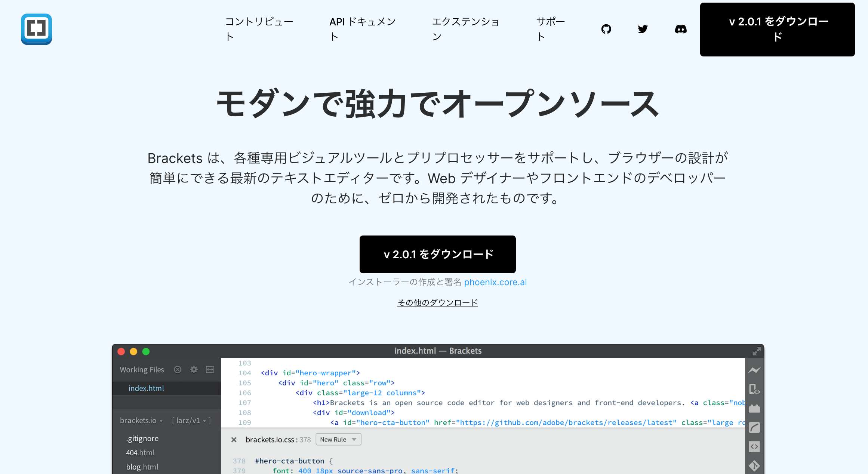Image resolution: width=868 pixels, height=474 pixels.
Task: Open the コントリビュート nav item
Action: pyautogui.click(x=259, y=29)
